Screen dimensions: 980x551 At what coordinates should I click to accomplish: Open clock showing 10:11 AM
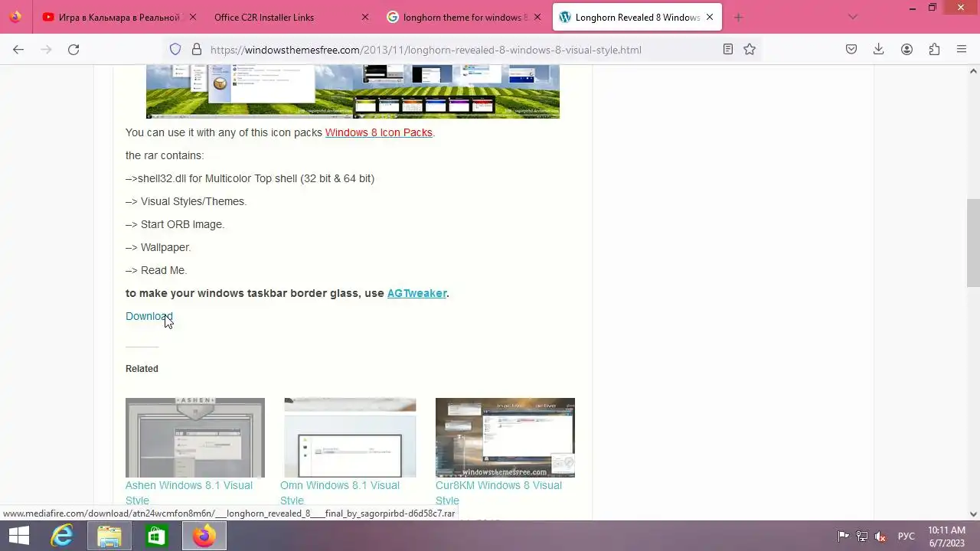[947, 536]
